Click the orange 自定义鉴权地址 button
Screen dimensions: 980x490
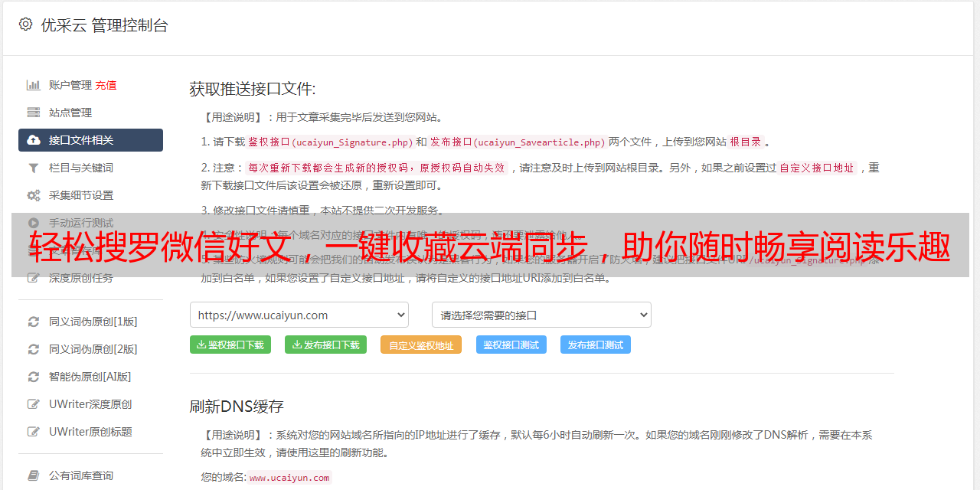[421, 345]
